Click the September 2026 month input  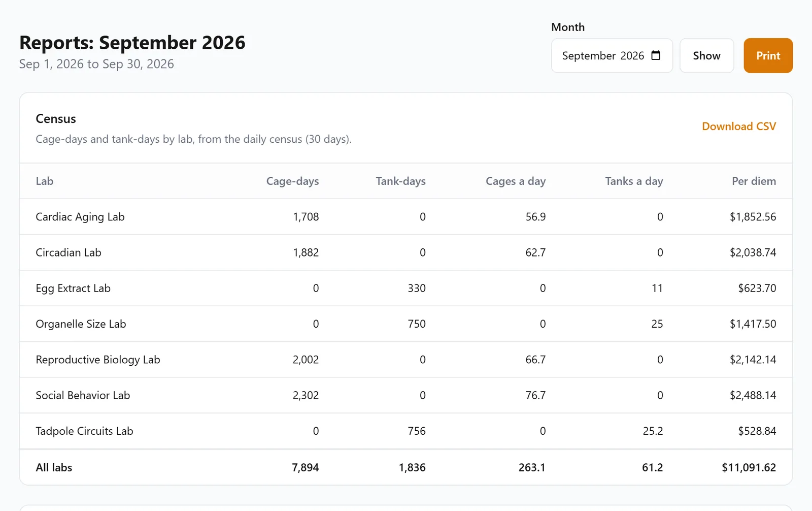pyautogui.click(x=612, y=55)
